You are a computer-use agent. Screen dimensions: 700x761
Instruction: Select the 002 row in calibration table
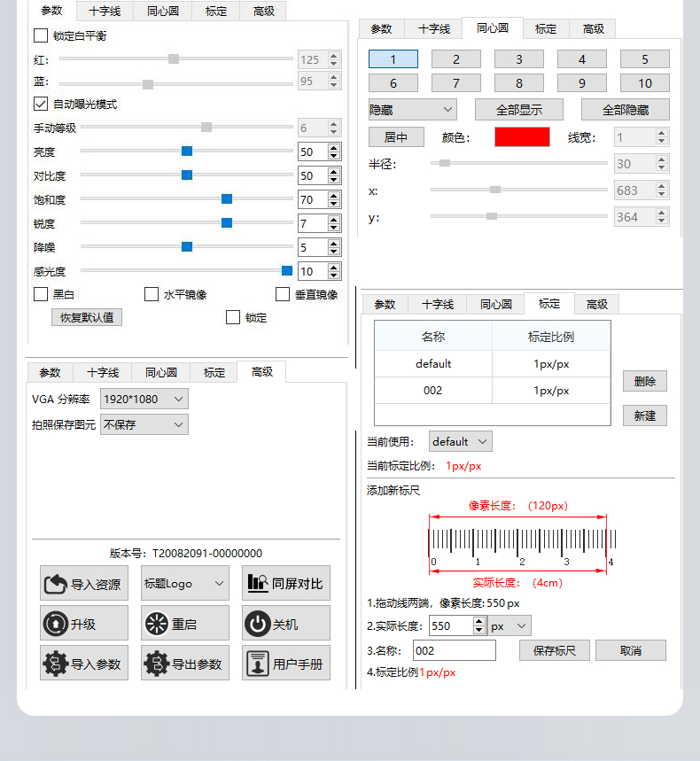click(493, 390)
